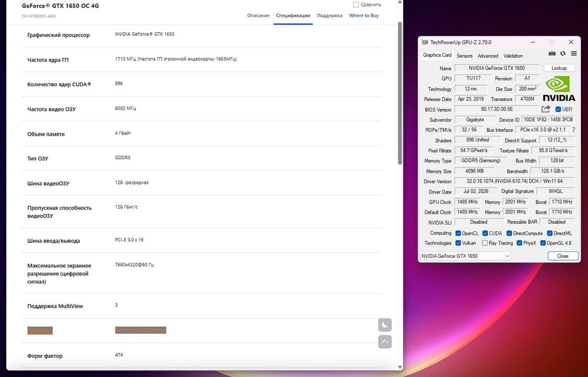Image resolution: width=588 pixels, height=377 pixels.
Task: Toggle the OpenCL checkbox
Action: click(x=458, y=233)
